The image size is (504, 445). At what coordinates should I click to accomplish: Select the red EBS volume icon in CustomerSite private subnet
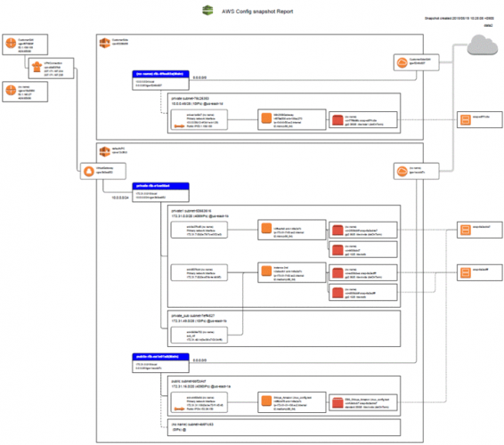[x=337, y=120]
